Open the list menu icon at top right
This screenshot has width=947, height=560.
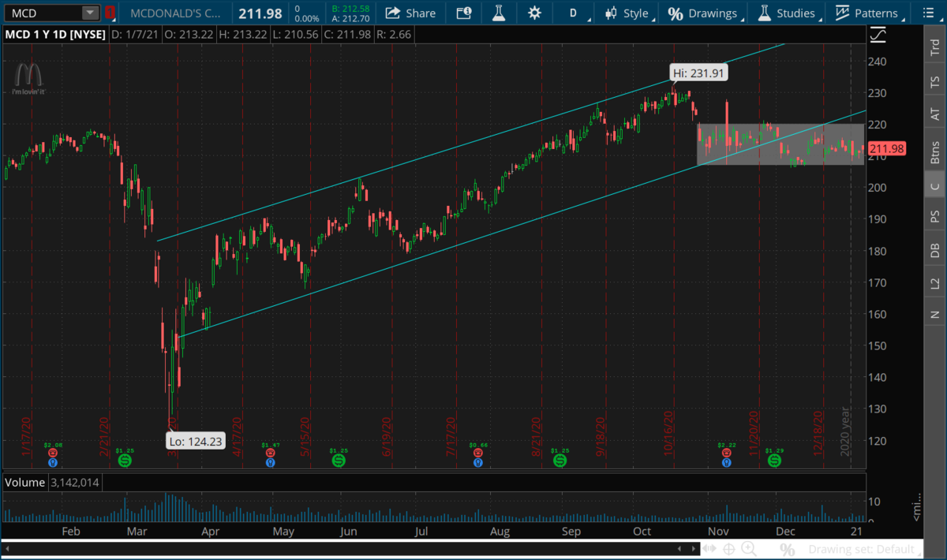click(928, 13)
